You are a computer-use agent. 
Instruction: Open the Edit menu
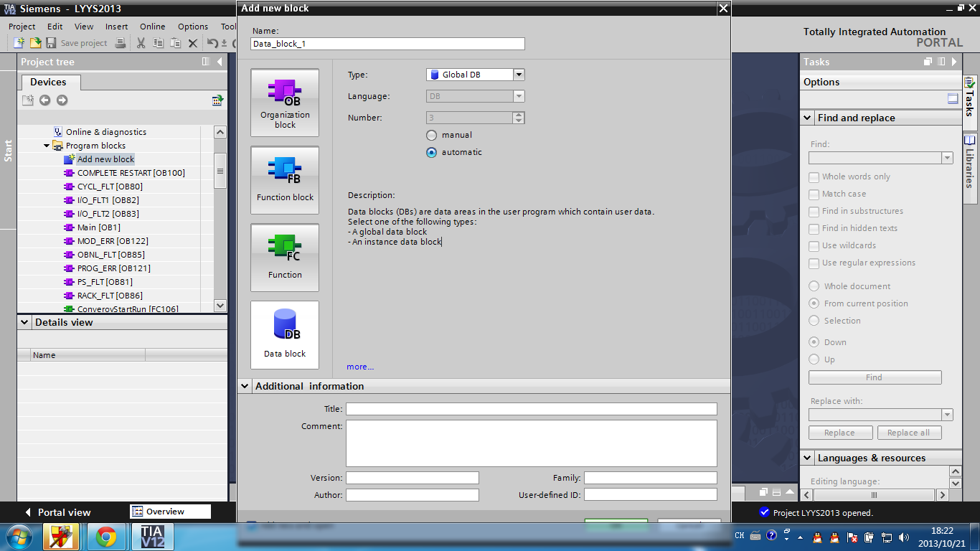55,27
